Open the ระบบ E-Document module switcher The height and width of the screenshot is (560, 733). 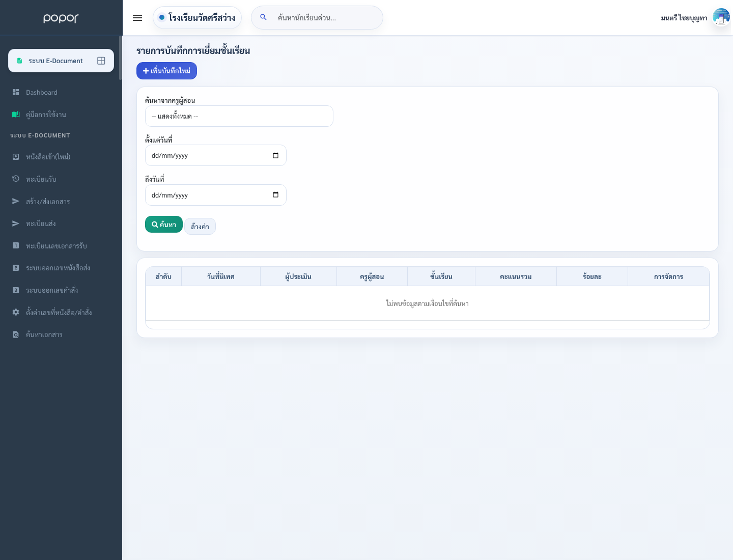pyautogui.click(x=61, y=61)
